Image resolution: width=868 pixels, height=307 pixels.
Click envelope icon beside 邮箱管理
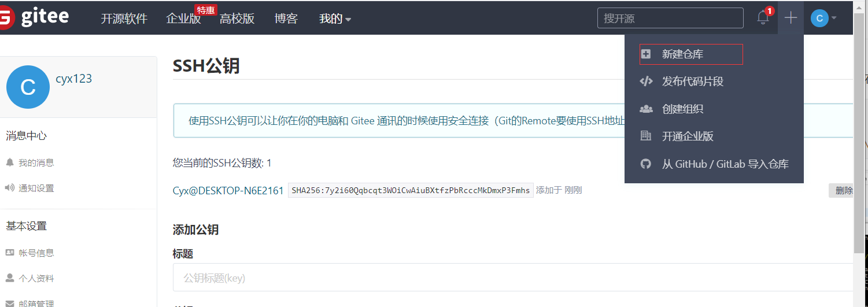[x=9, y=303]
